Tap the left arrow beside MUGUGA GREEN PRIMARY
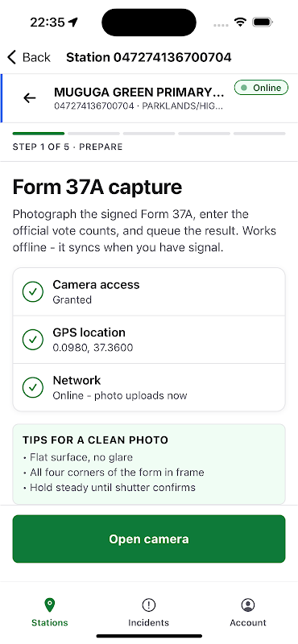Screen dimensions: 298x644 tap(29, 97)
